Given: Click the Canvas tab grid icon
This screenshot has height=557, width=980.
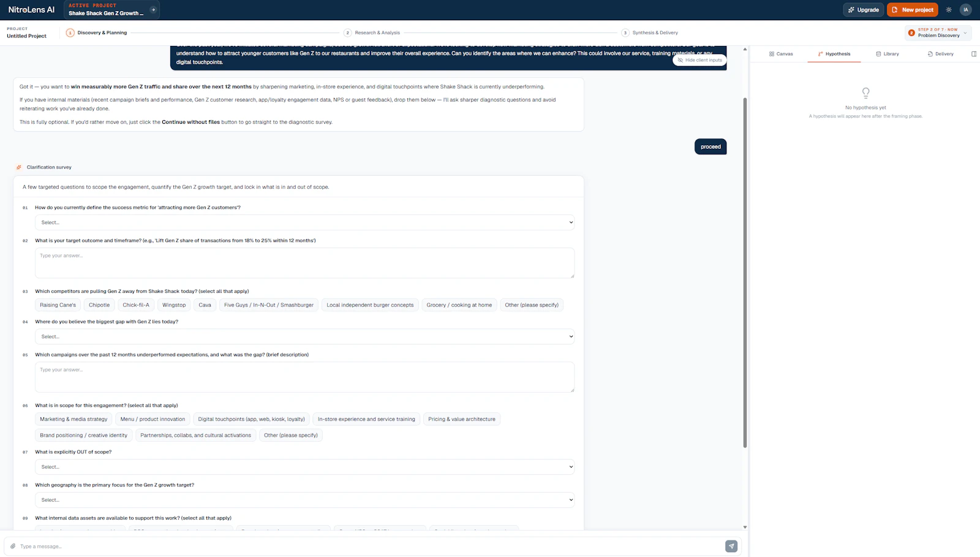Looking at the screenshot, I should tap(772, 54).
